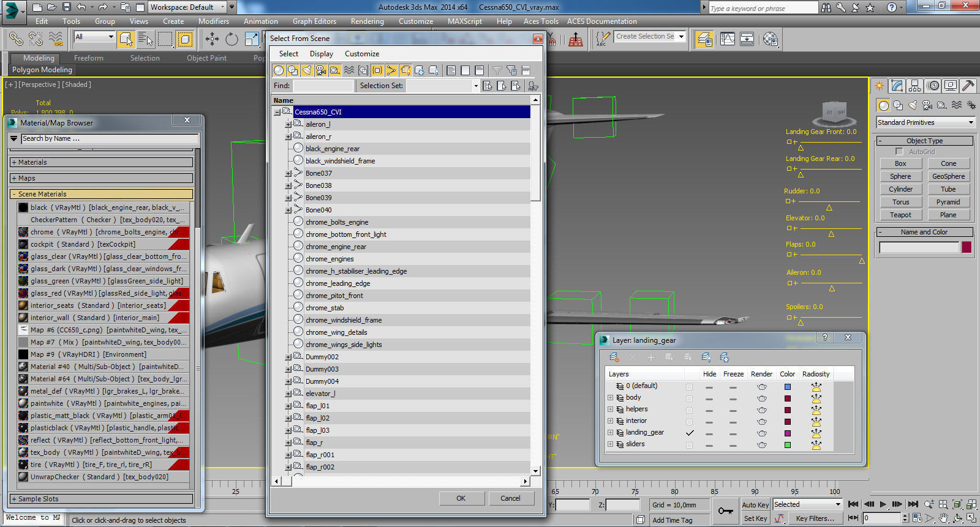Select the Select and Move tool
980x527 pixels.
click(x=212, y=39)
